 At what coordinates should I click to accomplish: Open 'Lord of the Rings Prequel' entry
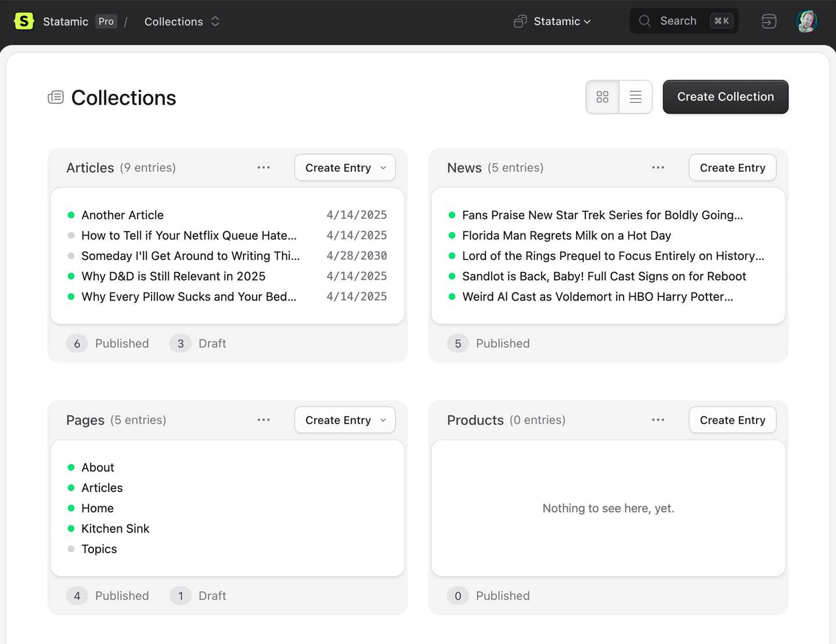click(613, 256)
